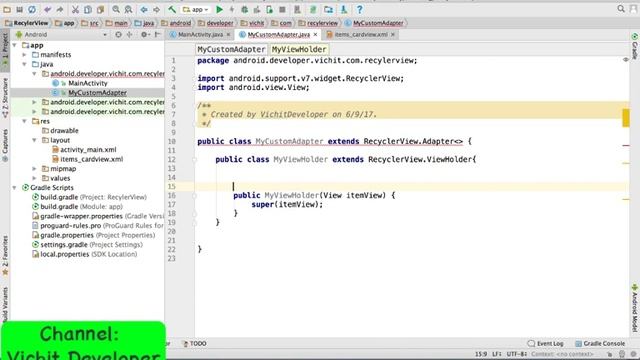
Task: Click the yellow warning marker in the scrollbar stripe
Action: pyautogui.click(x=626, y=118)
